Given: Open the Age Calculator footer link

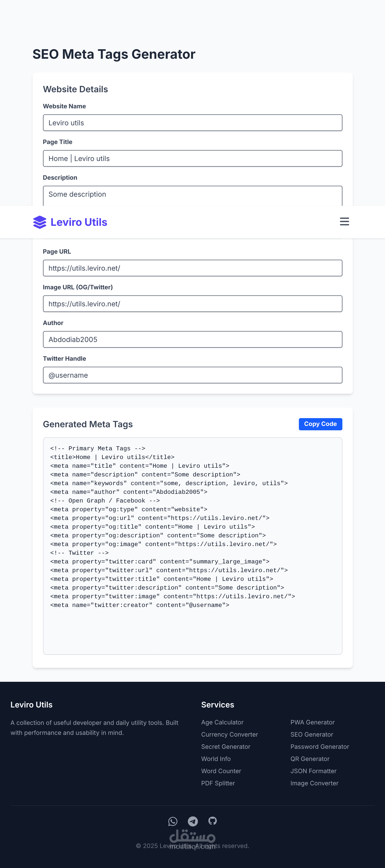Looking at the screenshot, I should [x=222, y=722].
